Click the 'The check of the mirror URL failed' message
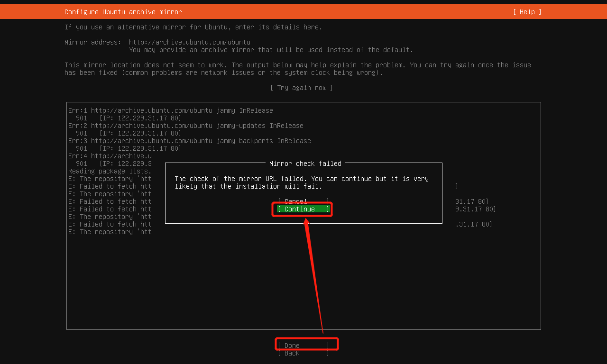The height and width of the screenshot is (364, 607). 302,182
